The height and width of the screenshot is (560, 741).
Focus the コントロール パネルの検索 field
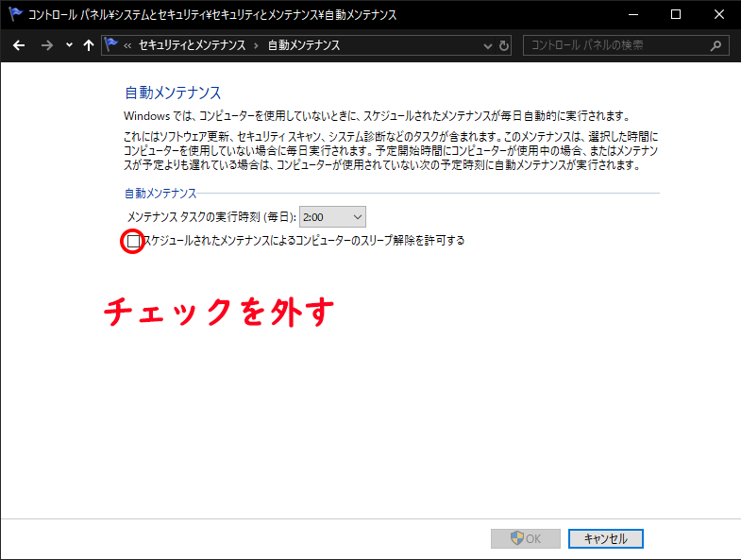coord(614,45)
